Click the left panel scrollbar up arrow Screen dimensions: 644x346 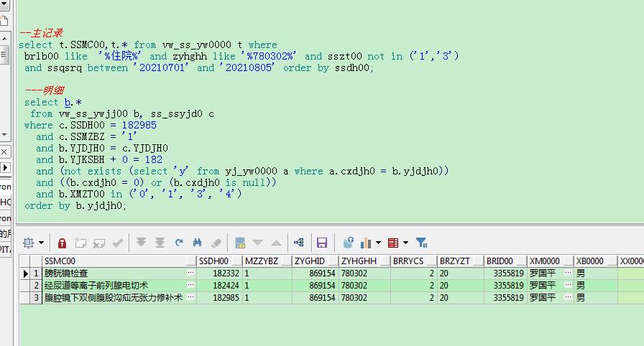[x=4, y=39]
